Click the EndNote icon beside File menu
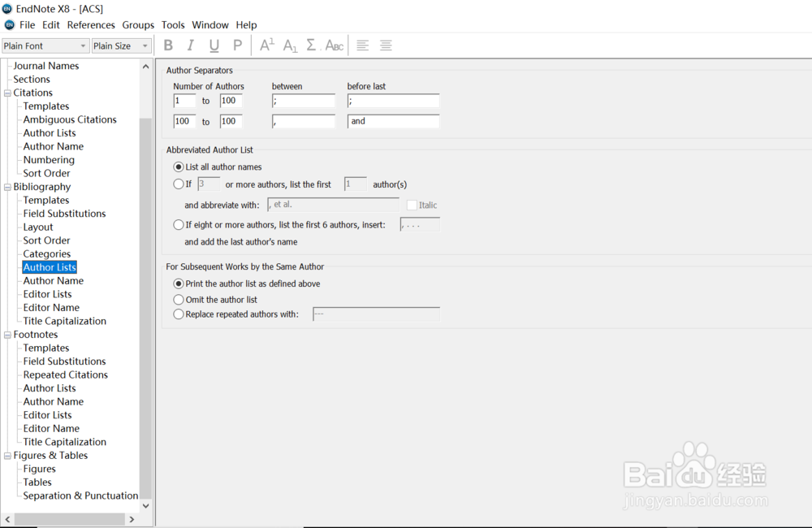The height and width of the screenshot is (528, 812). click(9, 25)
